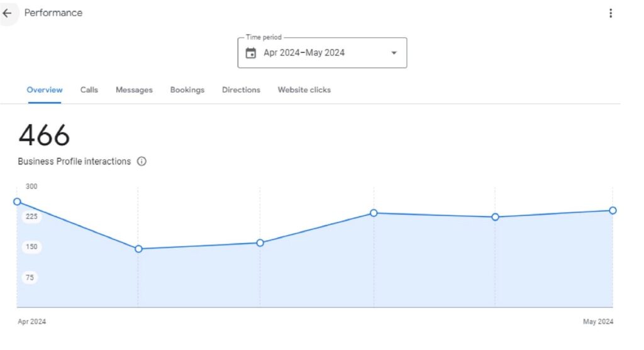Select the lowest data point on the chart
This screenshot has width=644, height=350.
138,249
